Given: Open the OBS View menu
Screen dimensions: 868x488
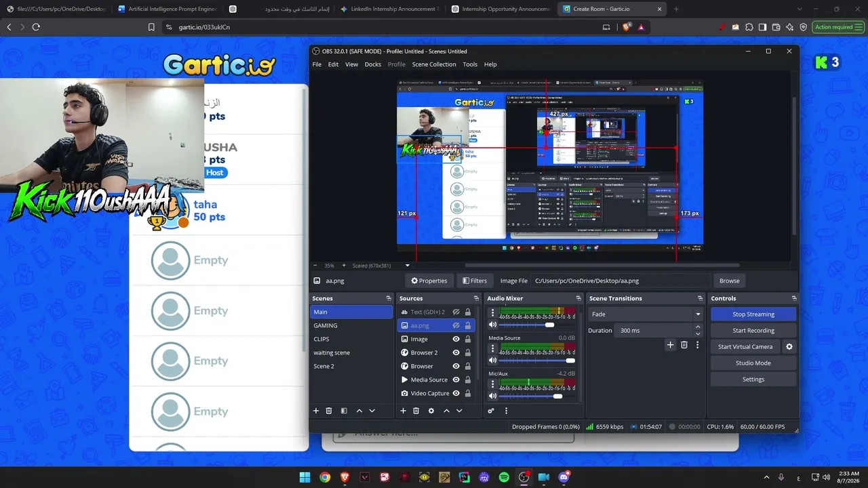Looking at the screenshot, I should pos(351,64).
